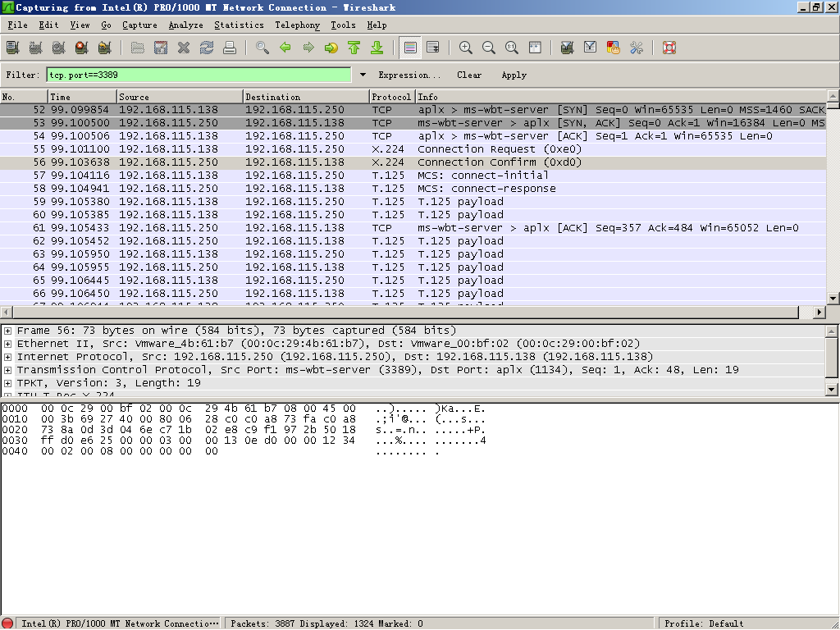This screenshot has height=630, width=840.
Task: Toggle packet list colorization
Action: tap(410, 48)
